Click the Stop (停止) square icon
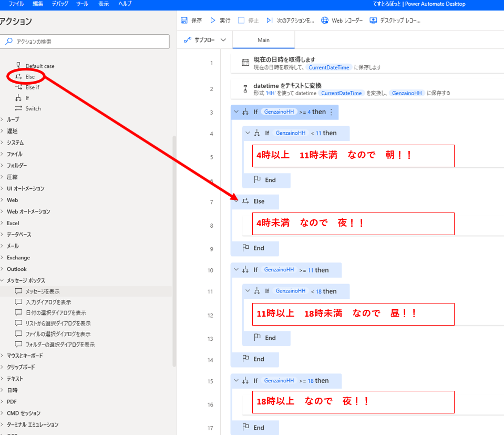Viewport: 504px width, 435px height. 241,21
